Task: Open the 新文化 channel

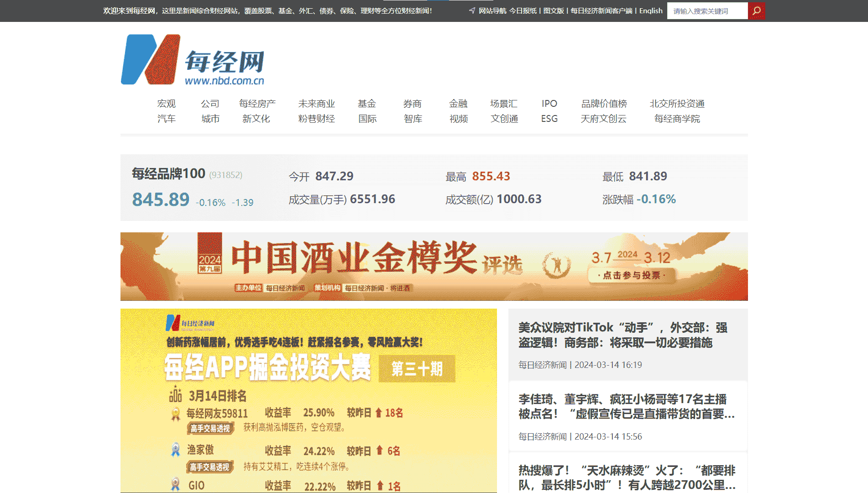Action: [x=256, y=119]
